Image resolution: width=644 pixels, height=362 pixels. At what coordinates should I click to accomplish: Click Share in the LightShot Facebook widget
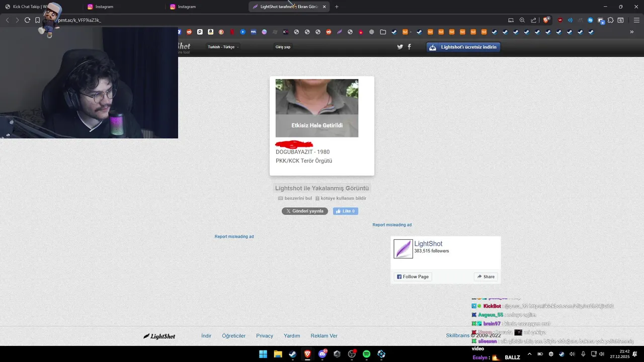(x=486, y=277)
